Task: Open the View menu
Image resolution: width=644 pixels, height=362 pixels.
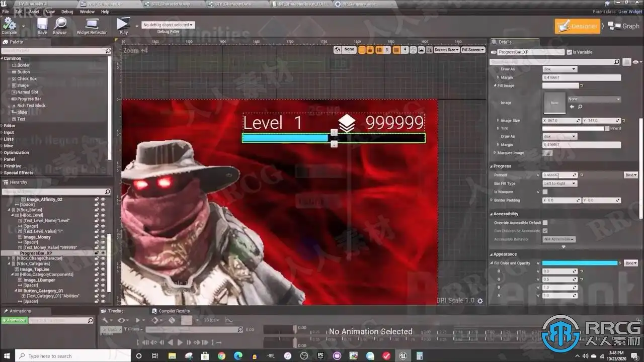Action: (x=51, y=12)
